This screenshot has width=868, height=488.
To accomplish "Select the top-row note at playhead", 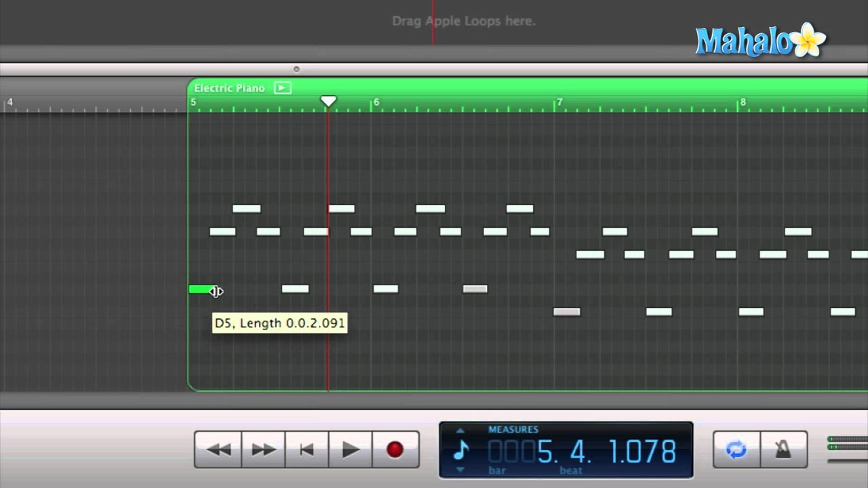I will point(342,209).
